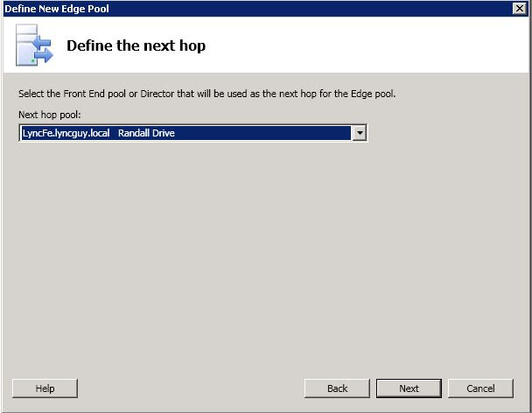Go Back to the previous wizard step
Screen dimensions: 532x413
tap(337, 388)
